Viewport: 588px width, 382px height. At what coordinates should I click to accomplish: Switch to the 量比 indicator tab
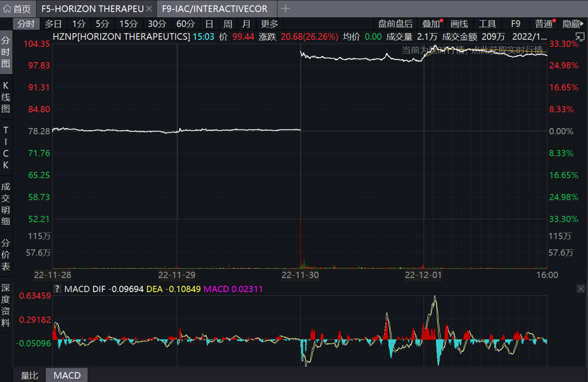(29, 375)
